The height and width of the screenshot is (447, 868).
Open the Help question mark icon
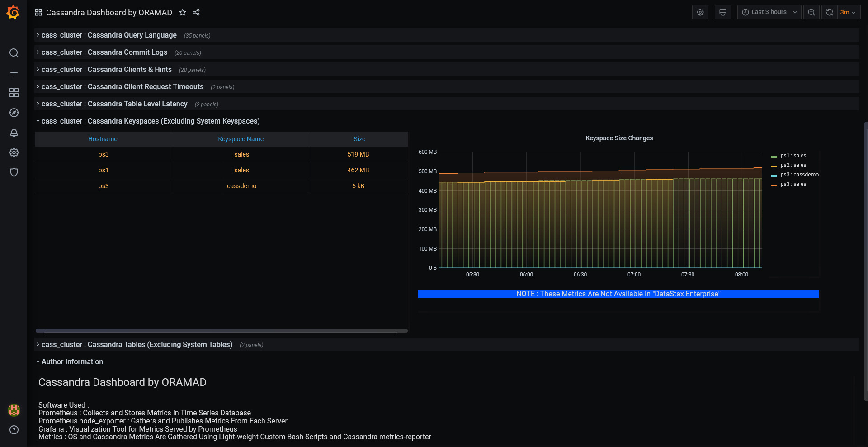click(x=14, y=430)
